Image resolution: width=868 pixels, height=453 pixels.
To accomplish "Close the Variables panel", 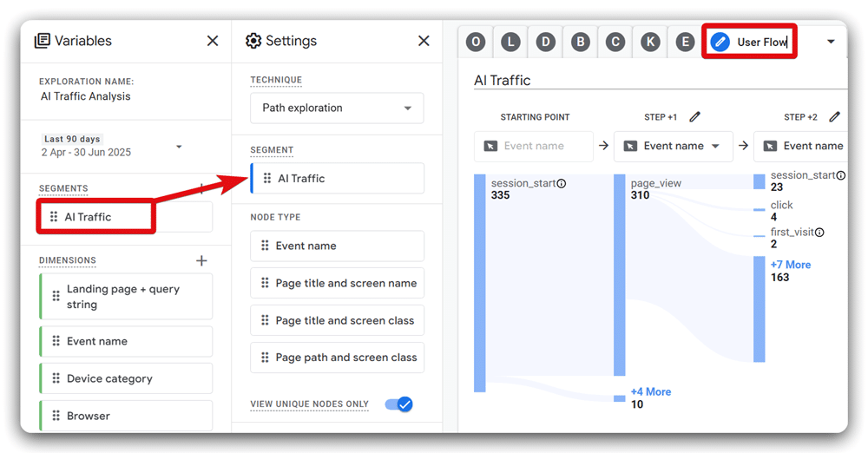I will [x=213, y=41].
